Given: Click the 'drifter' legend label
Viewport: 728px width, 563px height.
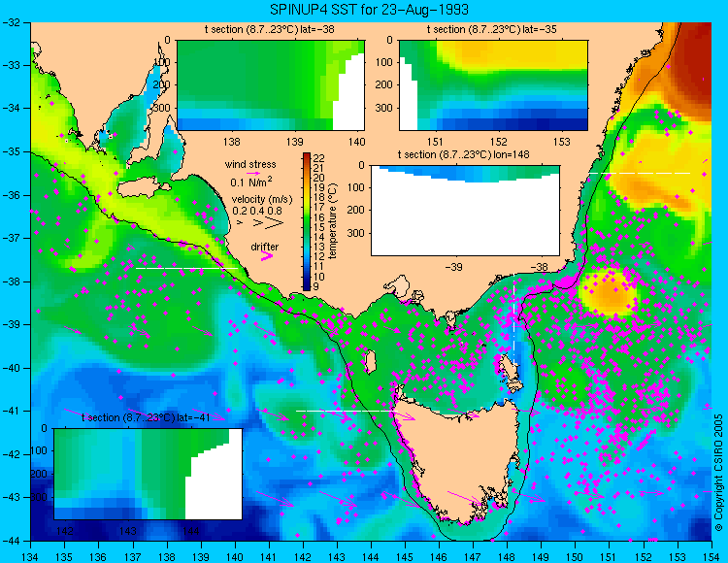Looking at the screenshot, I should point(265,247).
